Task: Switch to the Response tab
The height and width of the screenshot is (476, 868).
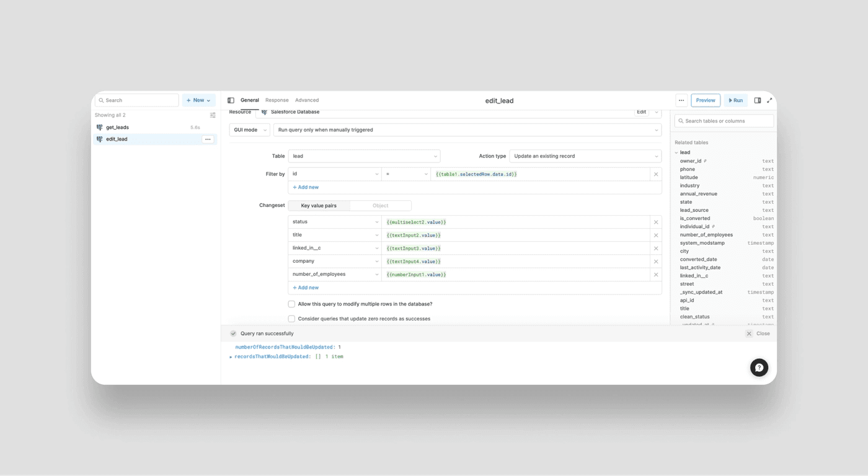Action: (x=277, y=100)
